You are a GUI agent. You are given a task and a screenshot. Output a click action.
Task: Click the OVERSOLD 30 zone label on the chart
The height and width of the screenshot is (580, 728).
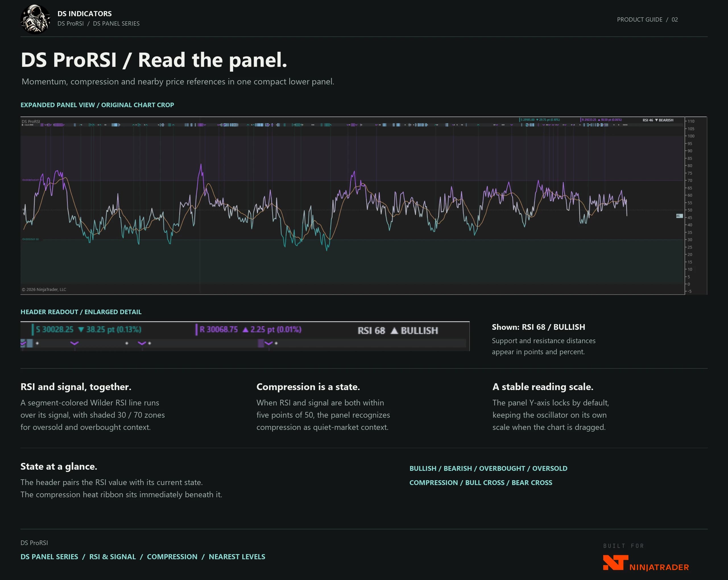click(x=30, y=239)
